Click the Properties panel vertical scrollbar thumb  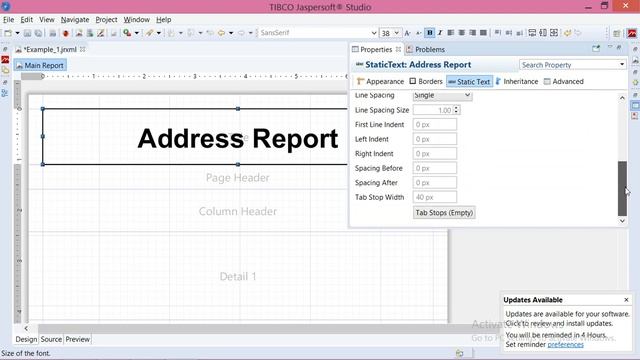tap(622, 189)
